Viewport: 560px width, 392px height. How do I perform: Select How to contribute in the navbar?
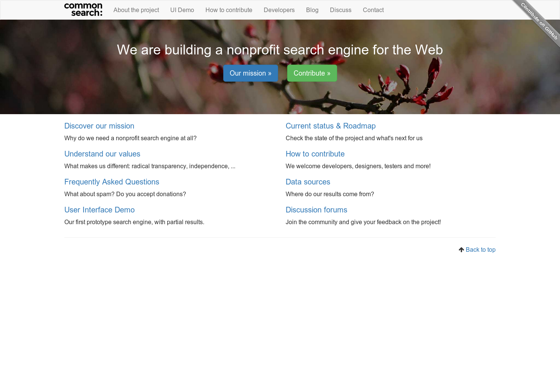pos(229,10)
